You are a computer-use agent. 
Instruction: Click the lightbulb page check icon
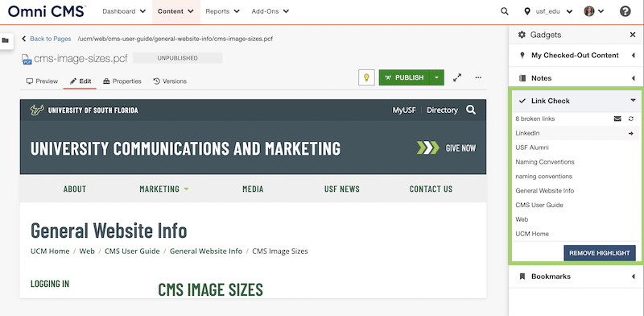(x=366, y=77)
